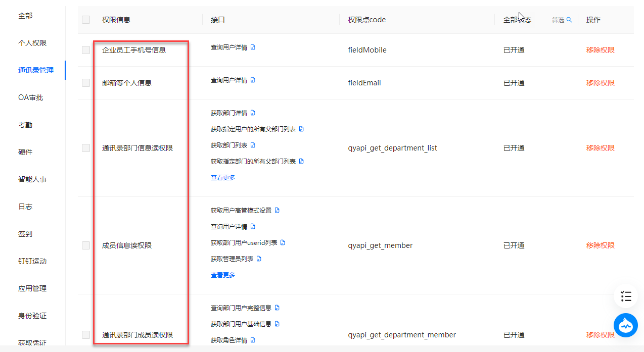Click 移除权限 for qyapi_get_member
Screen dimensions: 644x352
coord(600,245)
